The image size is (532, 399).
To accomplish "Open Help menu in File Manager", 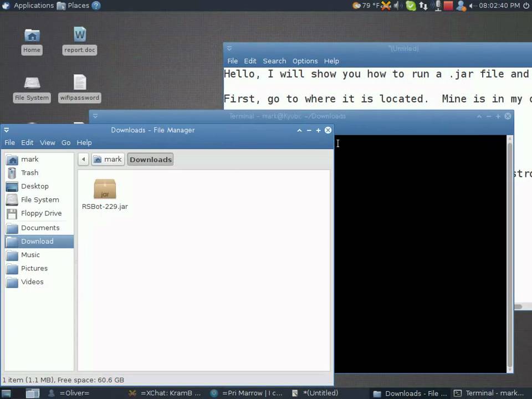I will [84, 142].
